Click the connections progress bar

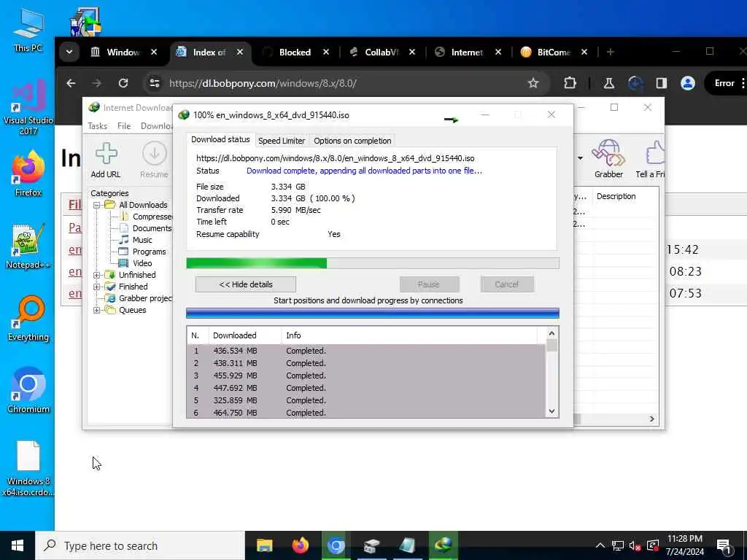coord(373,313)
